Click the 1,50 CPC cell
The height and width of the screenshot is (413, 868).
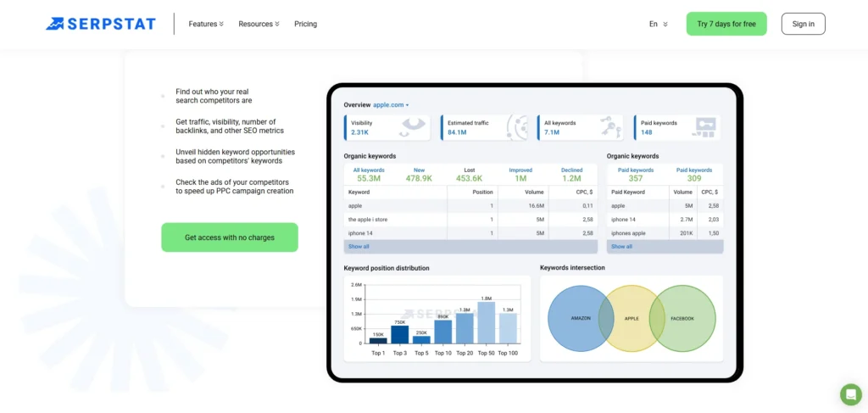[x=709, y=233]
